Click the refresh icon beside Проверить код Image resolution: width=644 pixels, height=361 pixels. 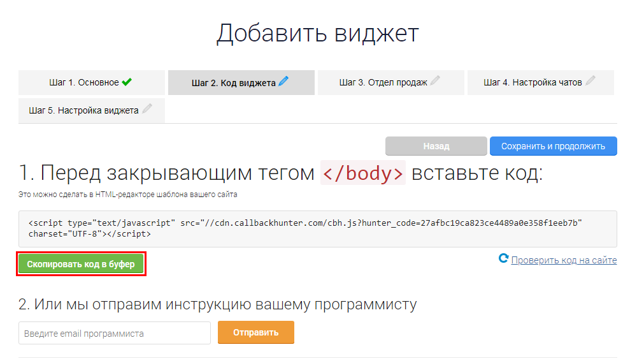pyautogui.click(x=503, y=258)
